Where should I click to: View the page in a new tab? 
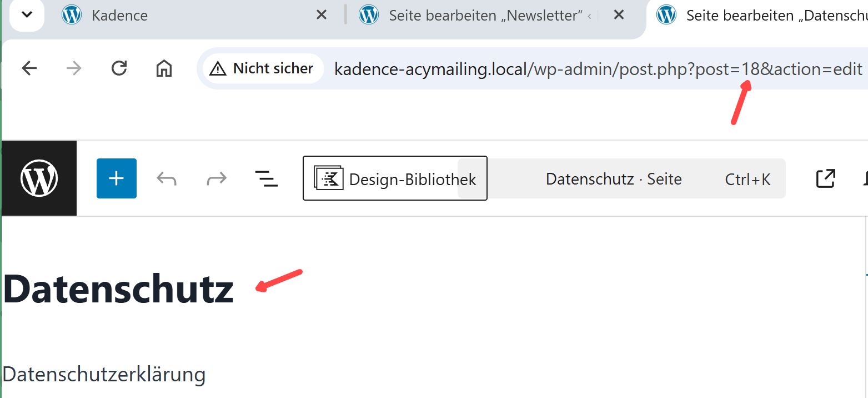(x=826, y=178)
